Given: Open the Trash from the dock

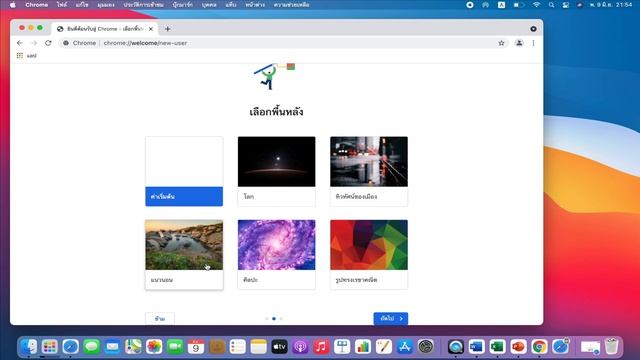Looking at the screenshot, I should [x=611, y=347].
